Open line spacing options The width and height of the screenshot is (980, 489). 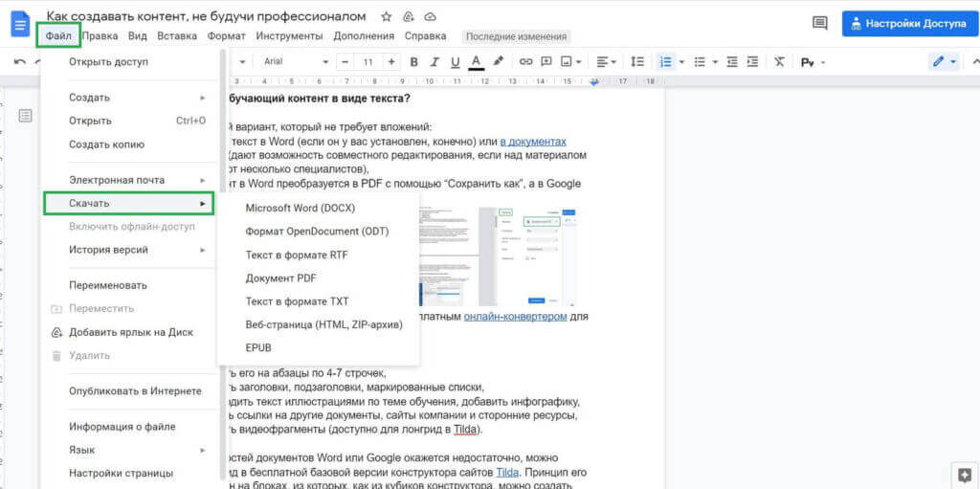[x=636, y=62]
